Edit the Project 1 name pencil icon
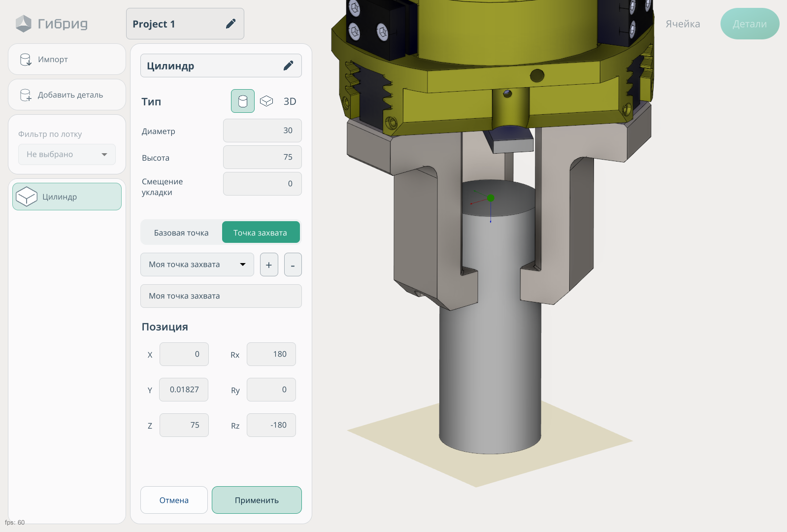This screenshot has height=532, width=787. point(230,24)
